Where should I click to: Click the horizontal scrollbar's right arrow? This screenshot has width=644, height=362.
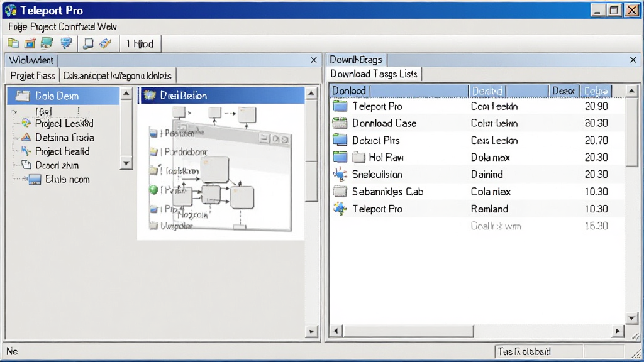click(x=618, y=331)
